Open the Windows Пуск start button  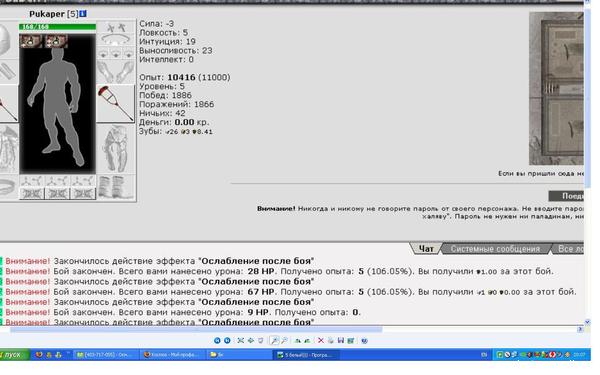pyautogui.click(x=14, y=355)
